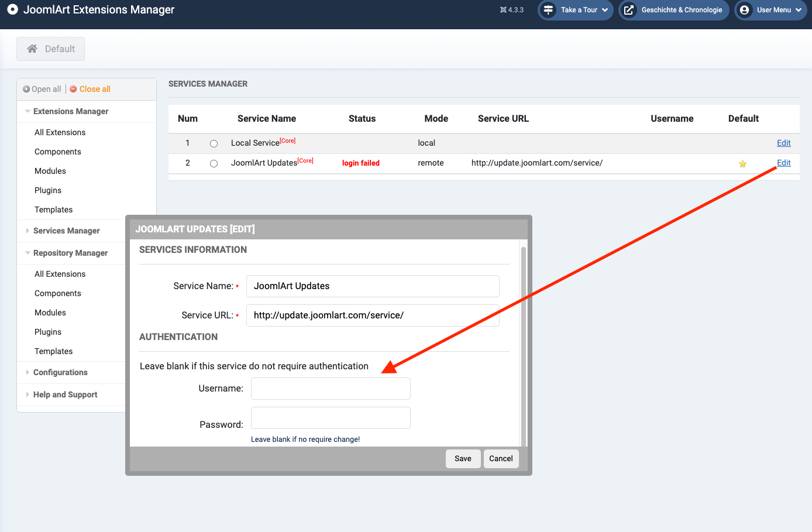Screen dimensions: 812x532
Task: Click Close all in the sidebar
Action: pyautogui.click(x=90, y=89)
